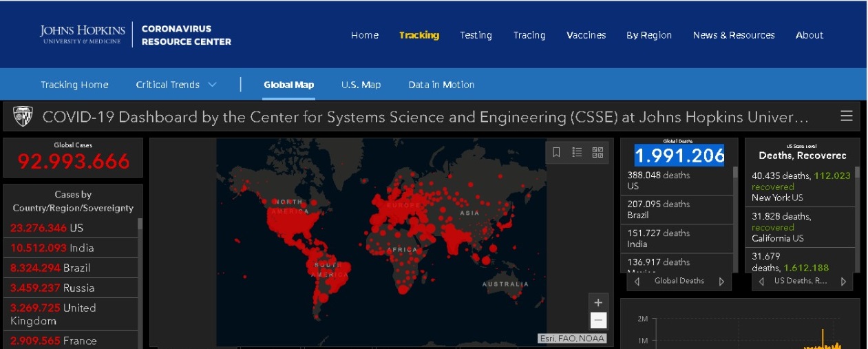Open the Testing section
Image resolution: width=868 pixels, height=349 pixels.
click(476, 35)
